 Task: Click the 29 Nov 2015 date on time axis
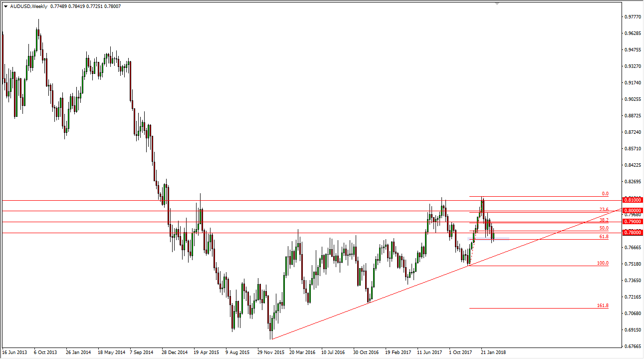click(x=271, y=352)
